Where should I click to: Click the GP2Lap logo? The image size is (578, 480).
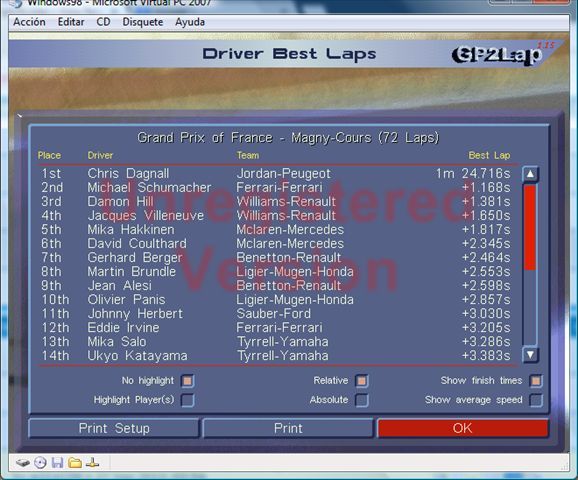[497, 55]
